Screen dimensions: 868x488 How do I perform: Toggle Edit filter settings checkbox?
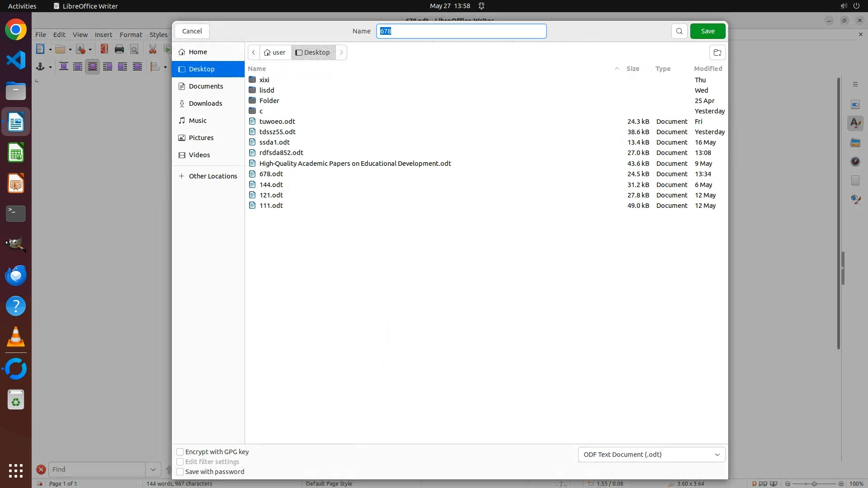point(180,462)
